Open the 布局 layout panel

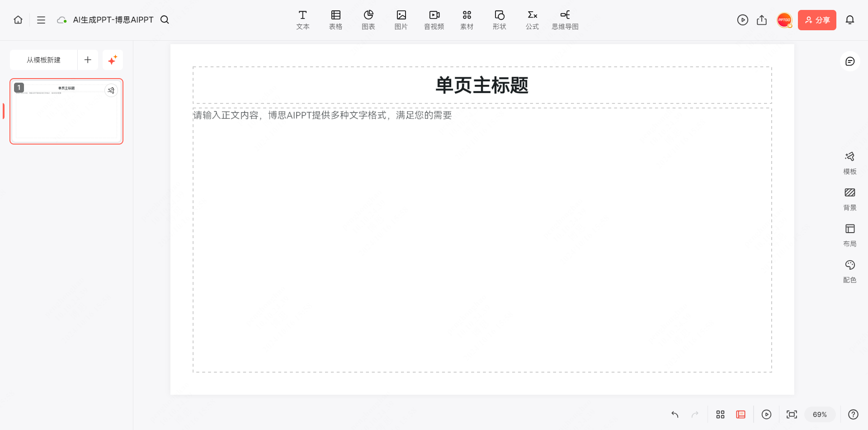[850, 235]
